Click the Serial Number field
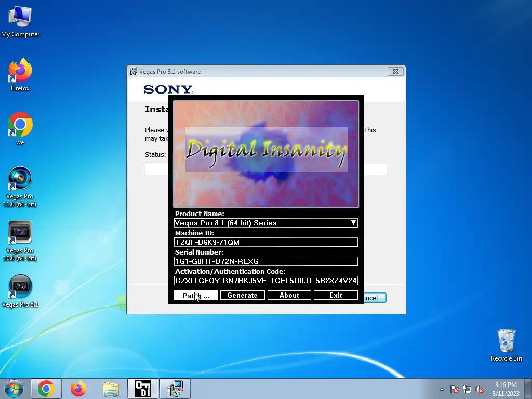This screenshot has width=532, height=399. pos(265,261)
